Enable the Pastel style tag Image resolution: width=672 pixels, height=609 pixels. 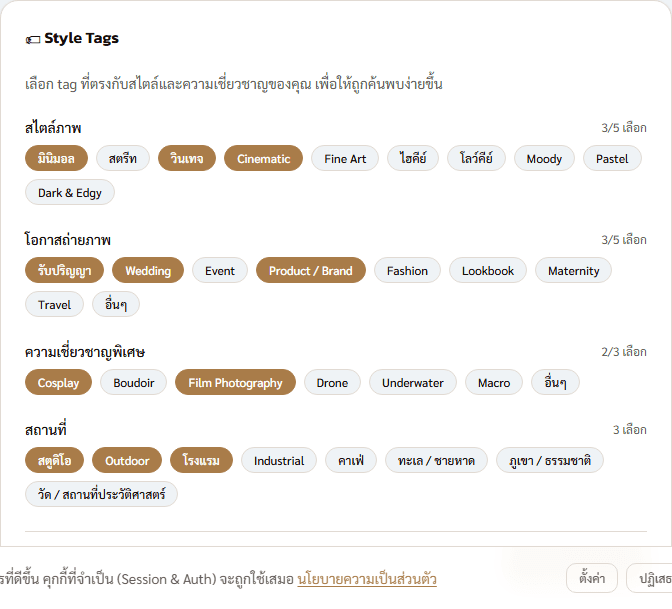(612, 159)
